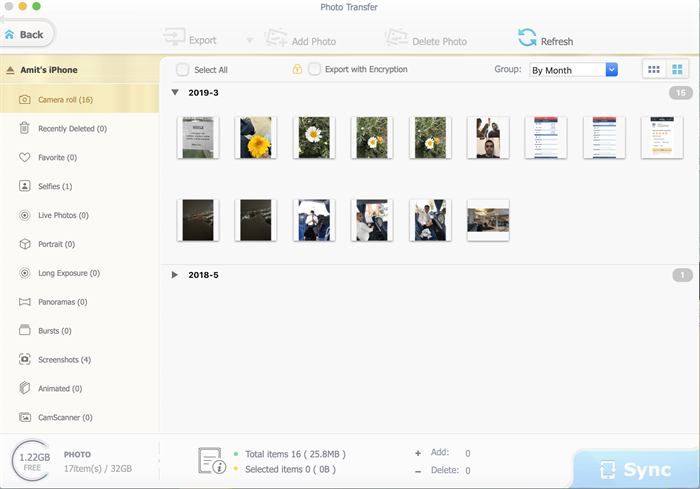Eject Amit's iPhone device icon

tap(10, 70)
